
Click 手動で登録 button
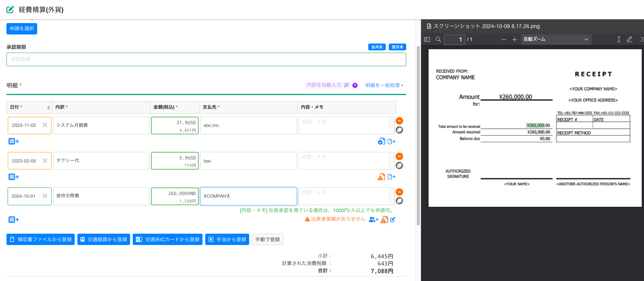[267, 239]
